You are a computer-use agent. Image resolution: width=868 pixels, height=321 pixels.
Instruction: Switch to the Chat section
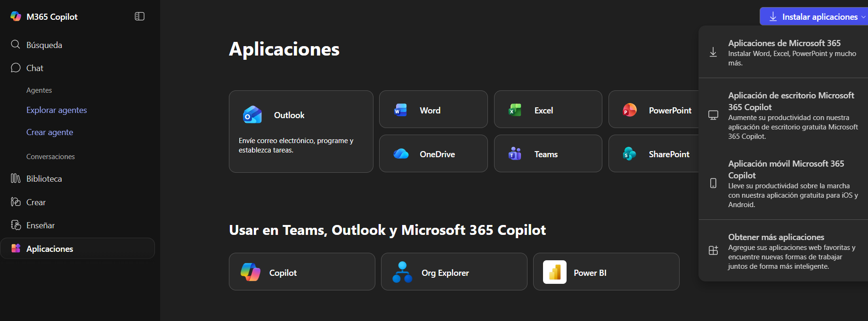[34, 68]
